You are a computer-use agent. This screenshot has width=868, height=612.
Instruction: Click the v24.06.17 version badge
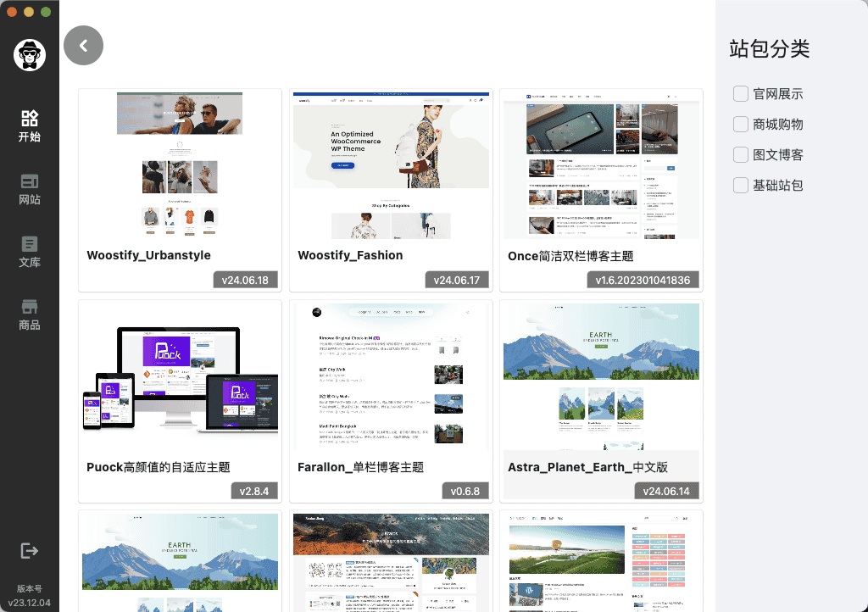click(x=457, y=280)
